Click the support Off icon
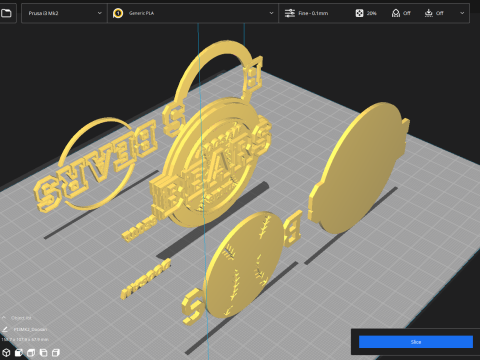 click(x=396, y=13)
